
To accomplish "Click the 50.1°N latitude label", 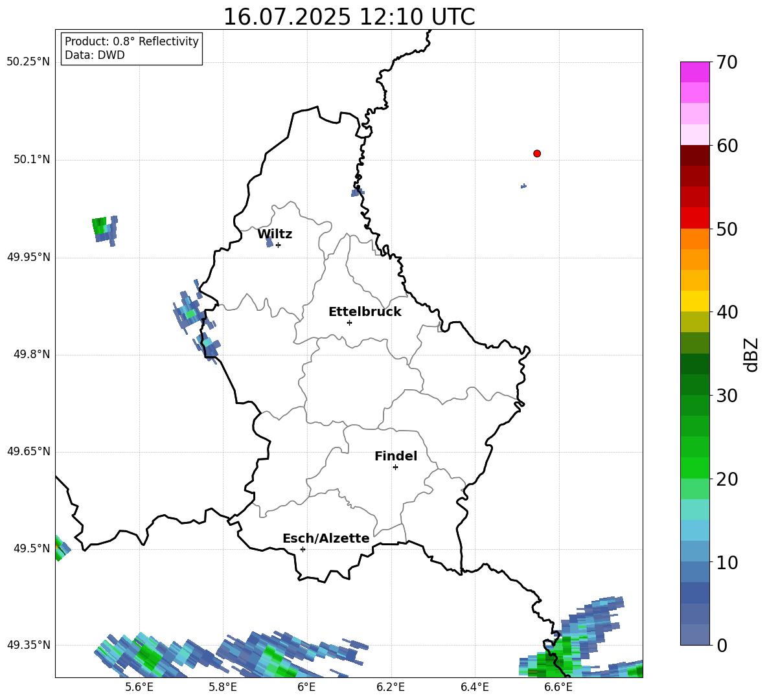I will coord(32,160).
